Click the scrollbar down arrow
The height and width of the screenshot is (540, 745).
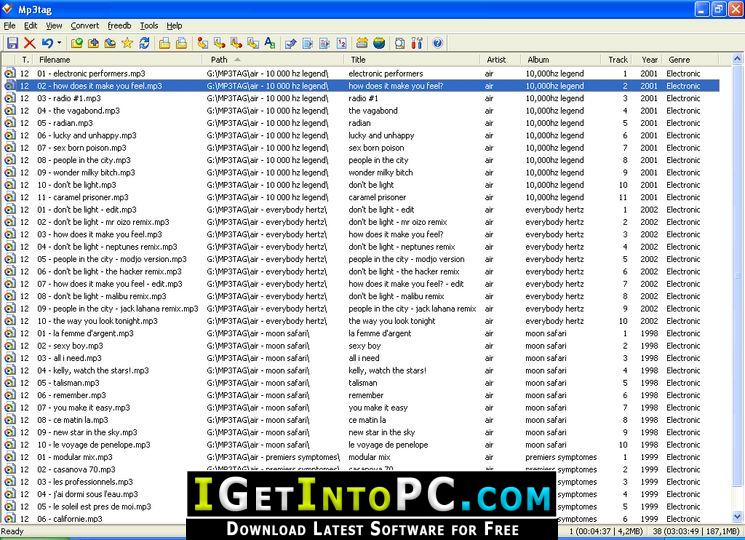(x=738, y=517)
